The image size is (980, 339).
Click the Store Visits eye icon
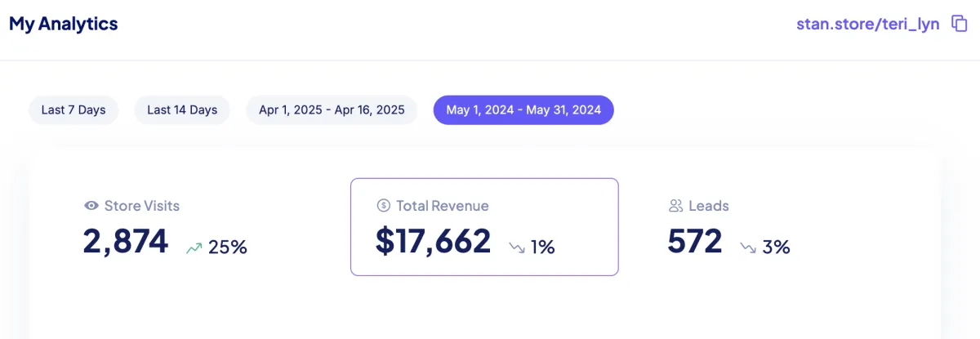point(91,206)
